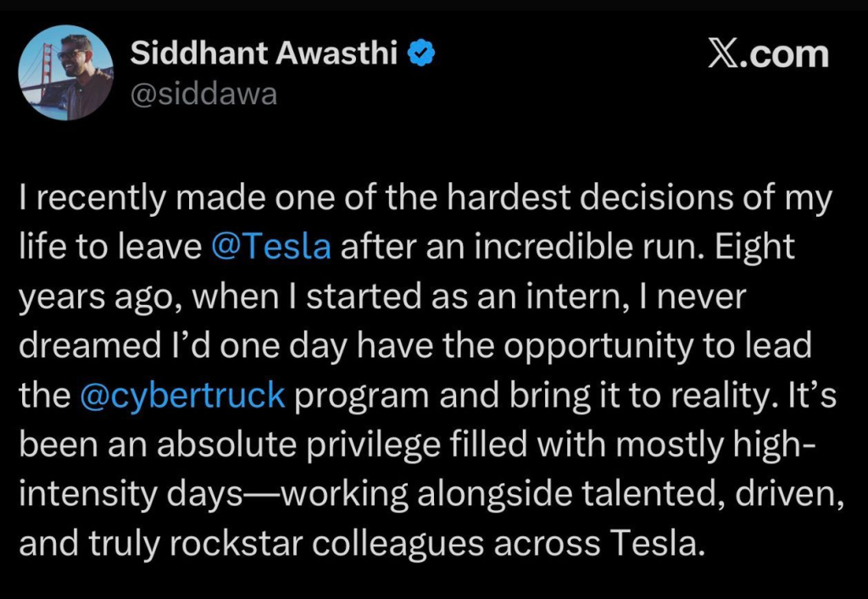Click the tweet's first line starting "I recently made"
Screen dimensions: 868x599
click(426, 199)
